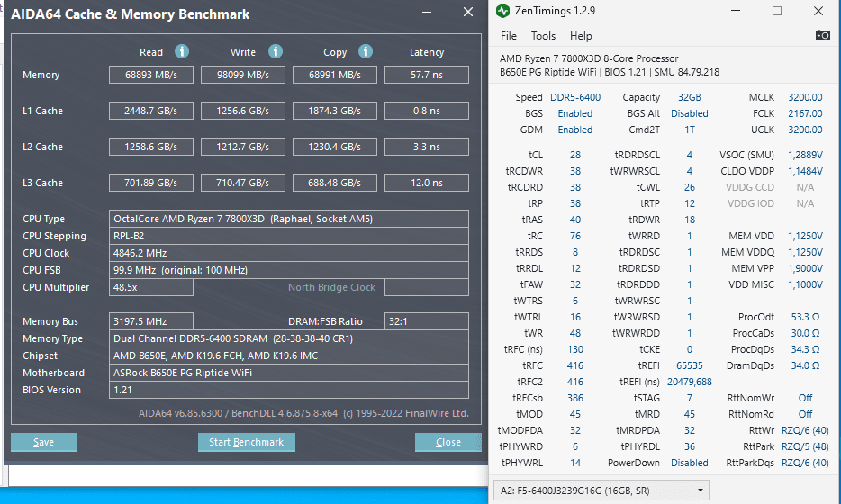Close the AIDA64 window via title bar X
The image size is (841, 504).
point(468,12)
